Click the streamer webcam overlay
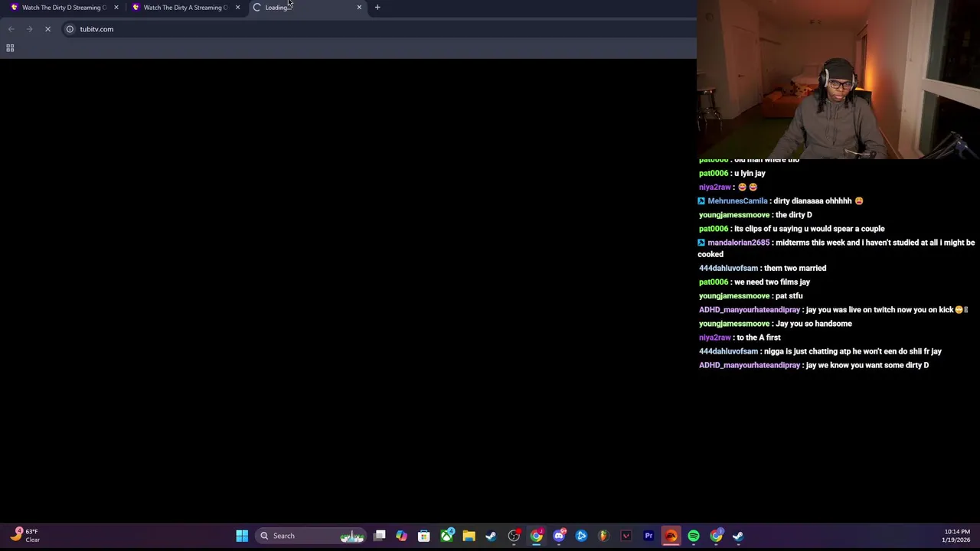This screenshot has width=980, height=551. 838,80
